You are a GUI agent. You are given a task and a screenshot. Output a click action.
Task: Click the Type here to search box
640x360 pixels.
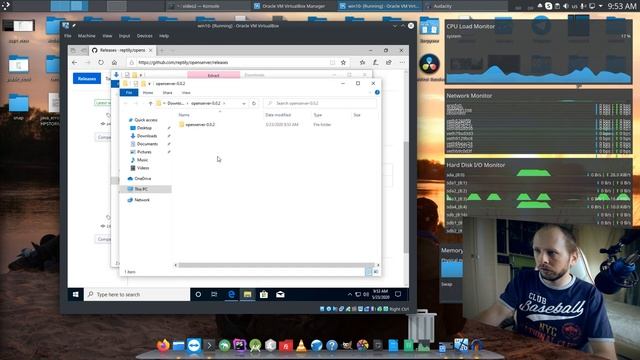coord(137,294)
